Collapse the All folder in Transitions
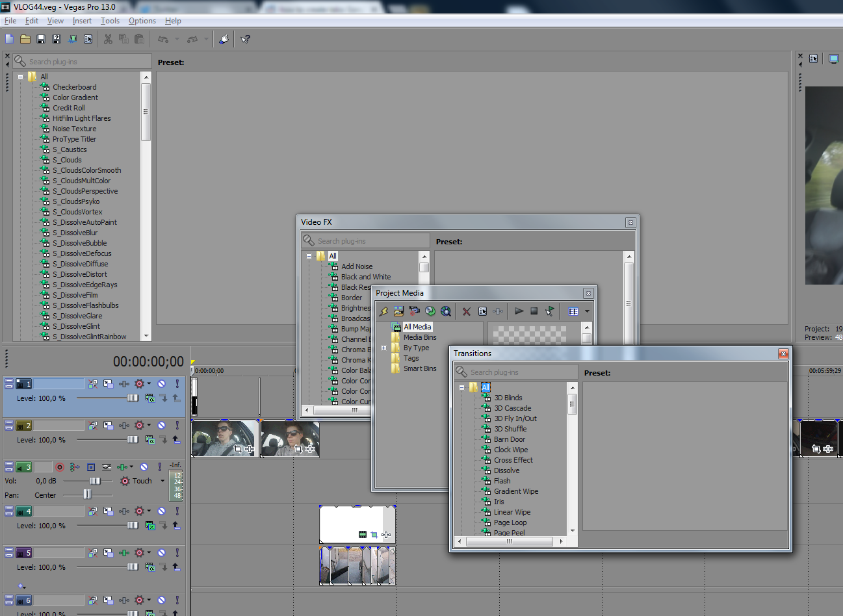This screenshot has height=616, width=843. (461, 387)
